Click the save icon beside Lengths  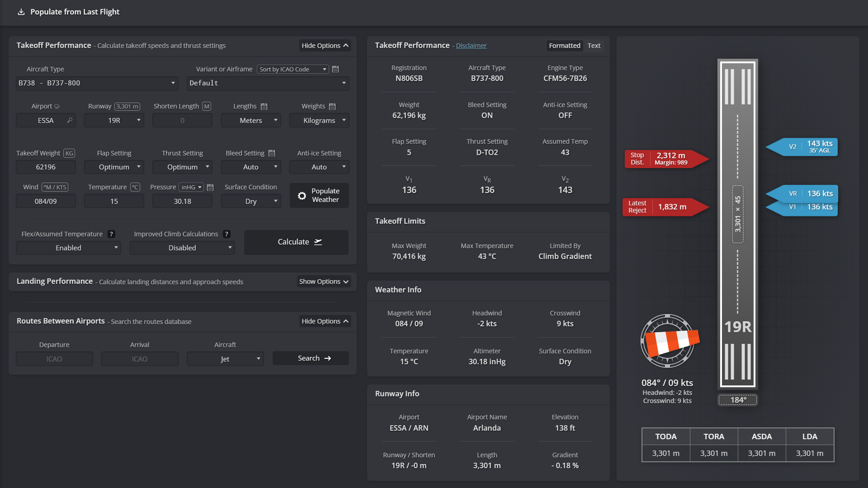pos(264,107)
